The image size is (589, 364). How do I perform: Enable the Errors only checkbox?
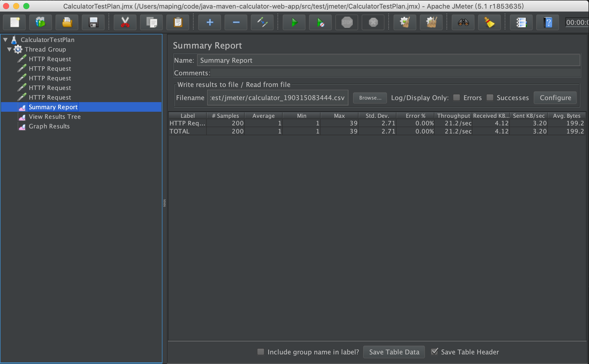(456, 98)
